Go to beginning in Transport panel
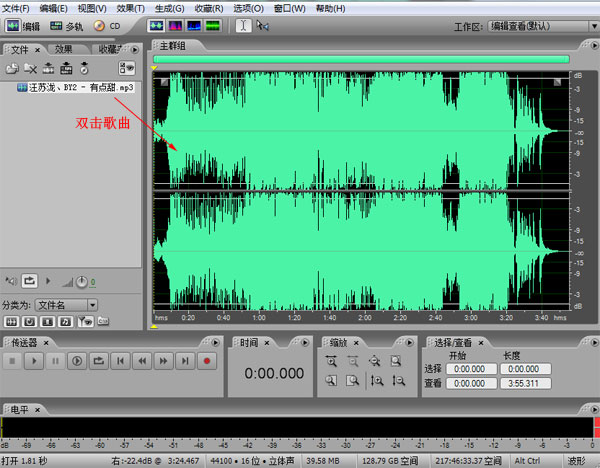Image resolution: width=600 pixels, height=468 pixels. tap(120, 361)
